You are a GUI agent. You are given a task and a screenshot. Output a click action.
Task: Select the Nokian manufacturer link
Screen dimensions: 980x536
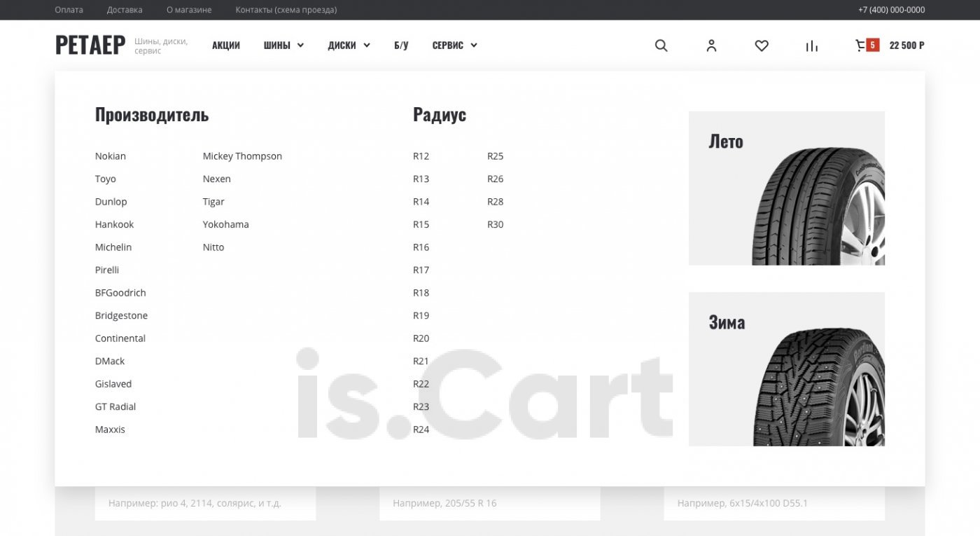click(x=111, y=156)
